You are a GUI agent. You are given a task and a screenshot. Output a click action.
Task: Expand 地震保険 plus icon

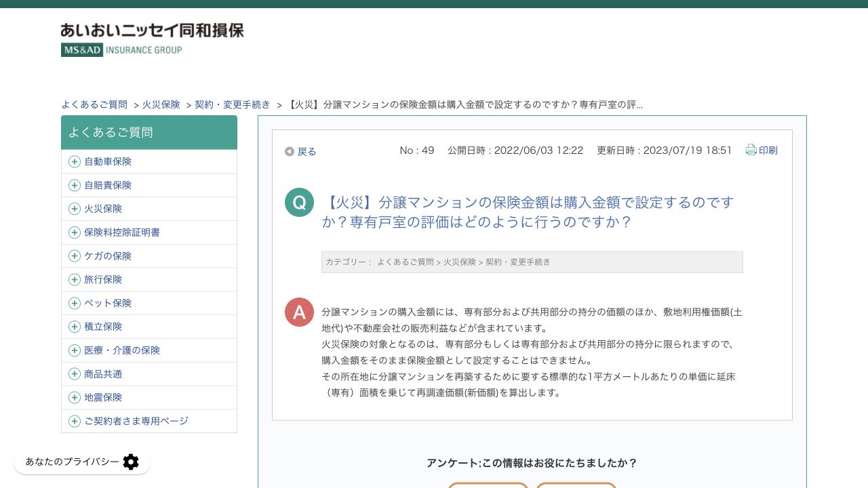pos(75,398)
